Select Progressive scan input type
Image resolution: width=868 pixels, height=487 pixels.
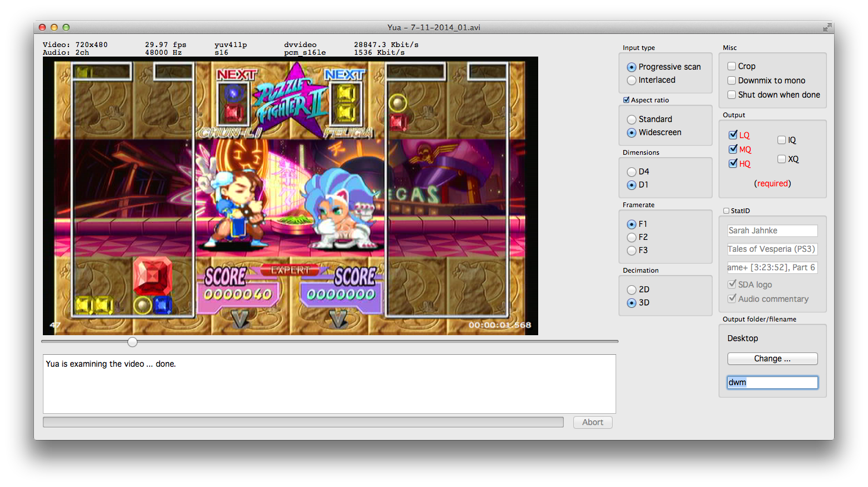pos(632,67)
